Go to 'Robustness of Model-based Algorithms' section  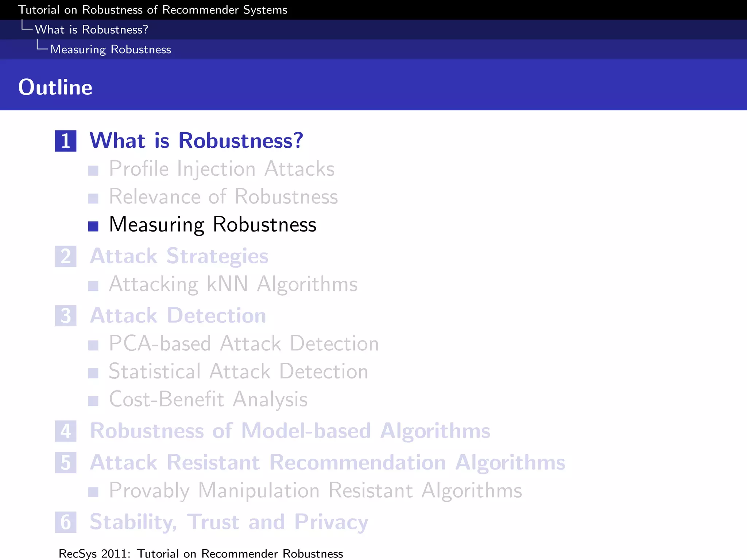point(290,431)
